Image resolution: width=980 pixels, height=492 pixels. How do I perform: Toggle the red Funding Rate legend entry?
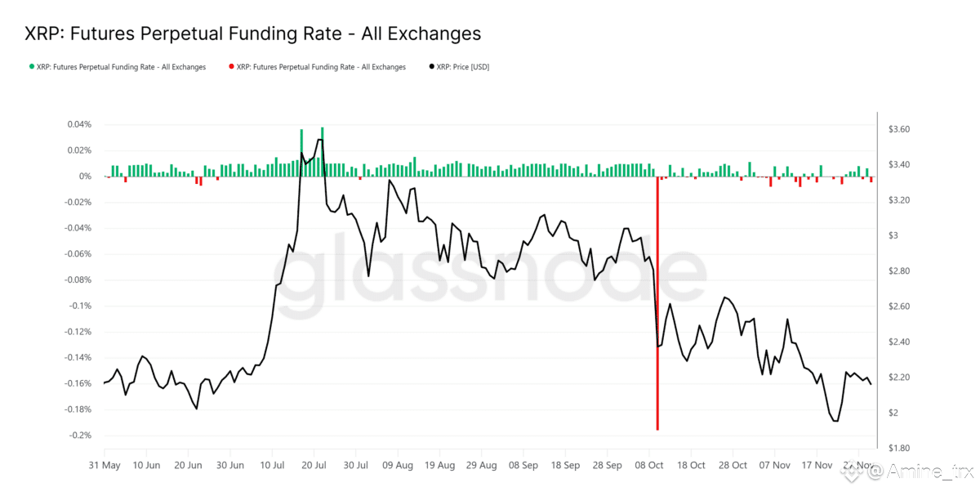tap(318, 67)
